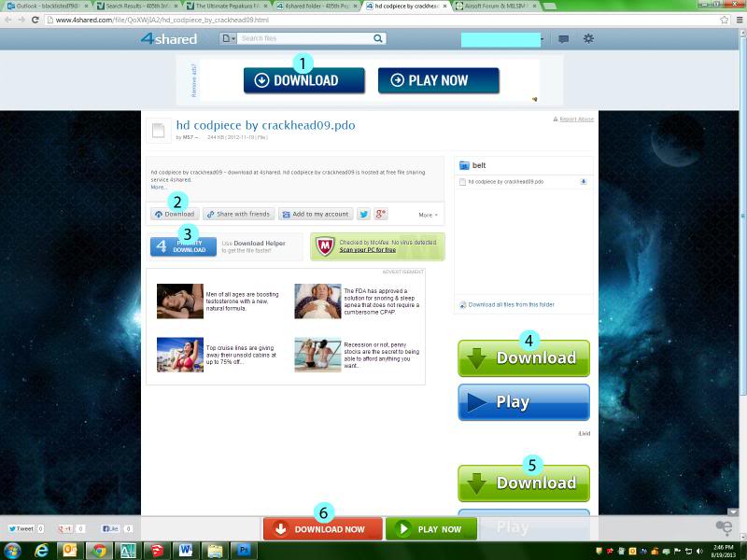This screenshot has width=747, height=560.
Task: Click the red DOWNLOAD NOW button
Action: coord(322,529)
